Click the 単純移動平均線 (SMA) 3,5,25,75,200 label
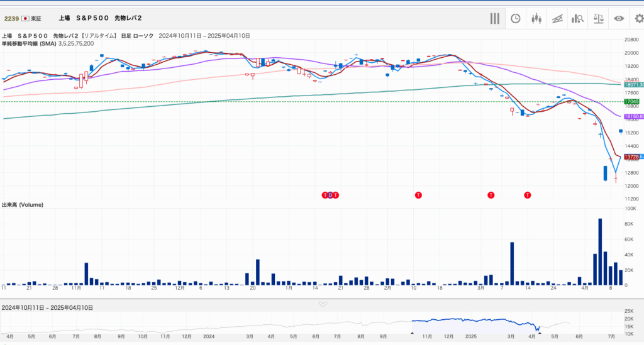 pyautogui.click(x=48, y=43)
